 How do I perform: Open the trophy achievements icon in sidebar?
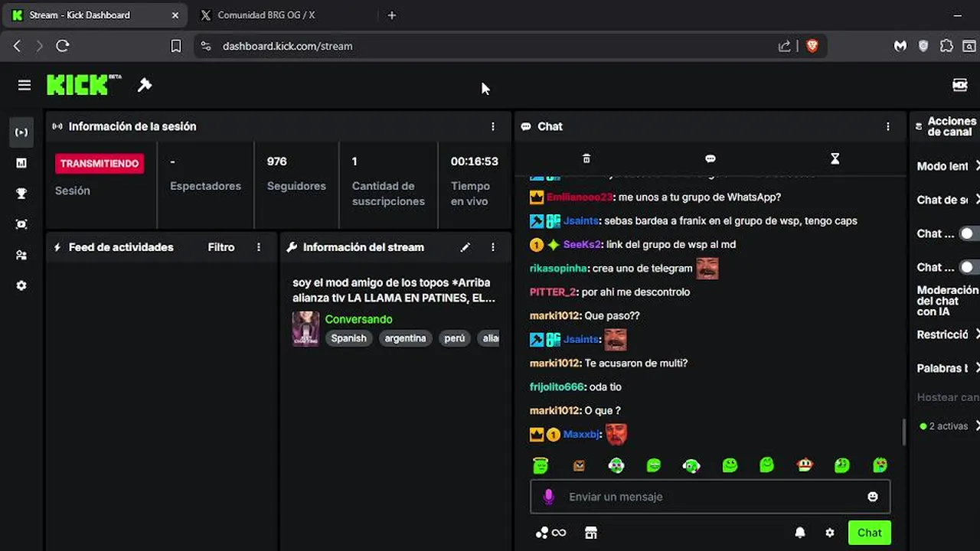pos(21,194)
